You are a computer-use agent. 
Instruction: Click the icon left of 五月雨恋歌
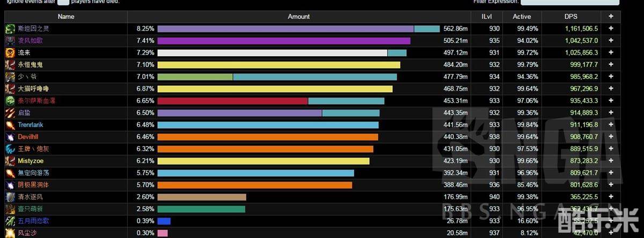(10, 221)
